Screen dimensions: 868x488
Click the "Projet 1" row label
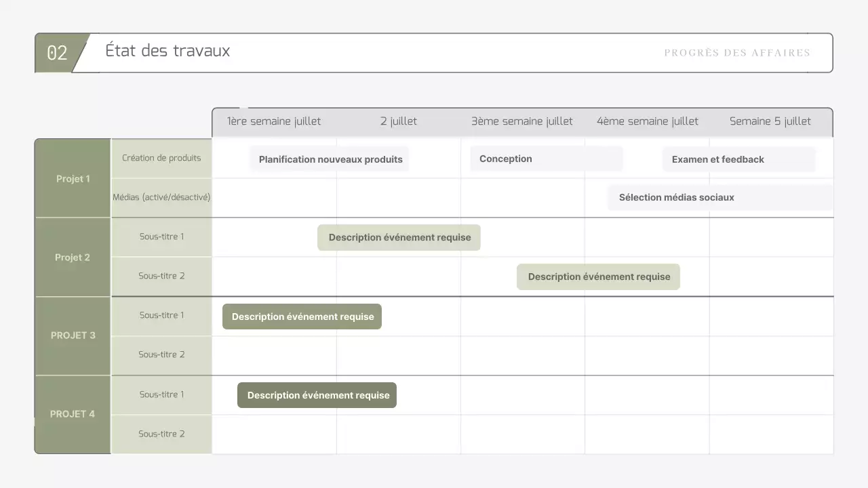73,178
